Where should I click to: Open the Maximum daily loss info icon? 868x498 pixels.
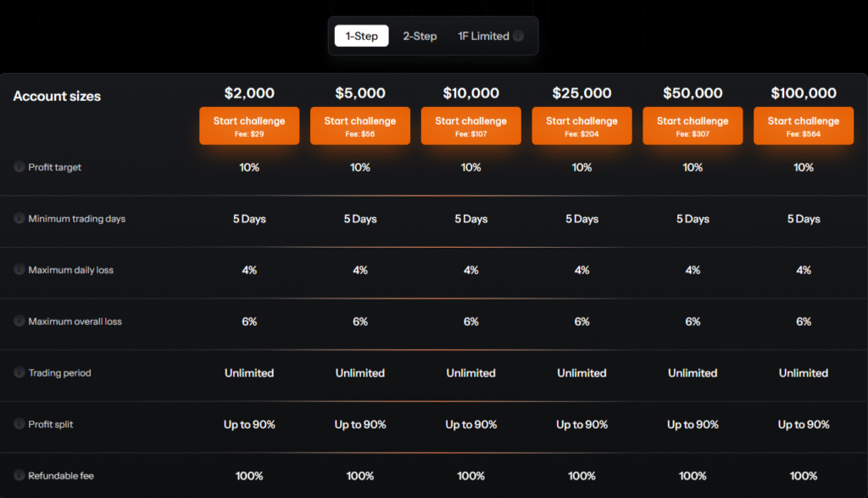[19, 270]
